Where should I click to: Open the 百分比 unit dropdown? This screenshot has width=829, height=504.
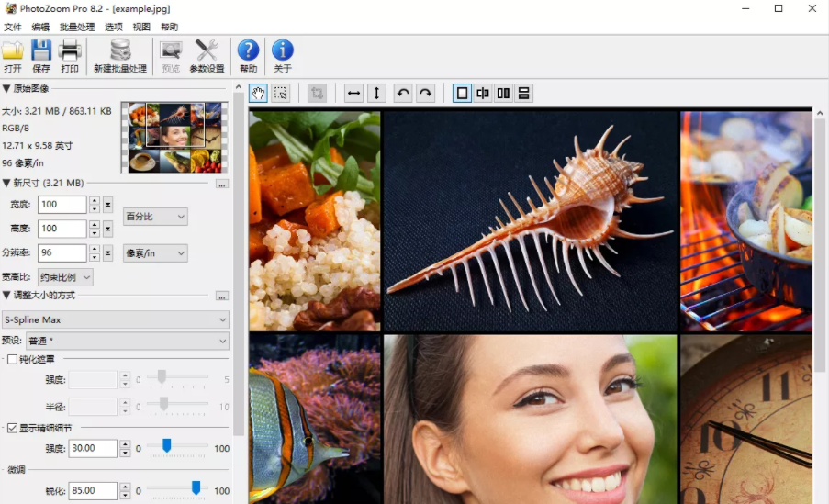click(155, 217)
